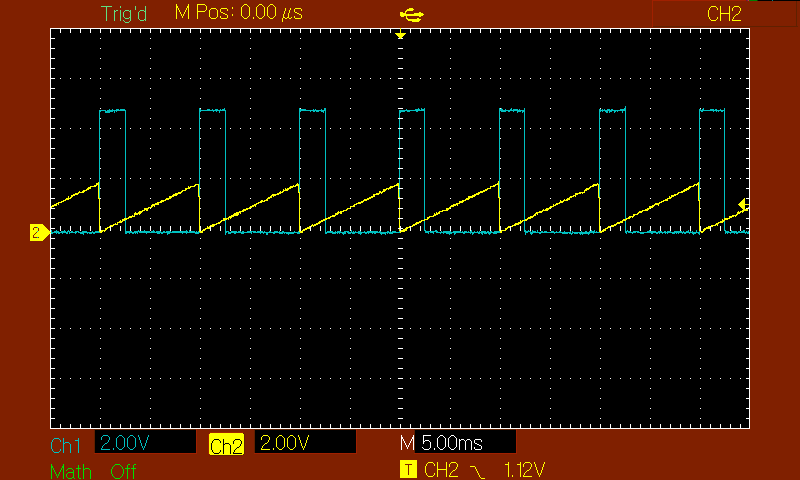Click the M Pos: 0.00 µs readout
The height and width of the screenshot is (480, 800).
click(239, 13)
